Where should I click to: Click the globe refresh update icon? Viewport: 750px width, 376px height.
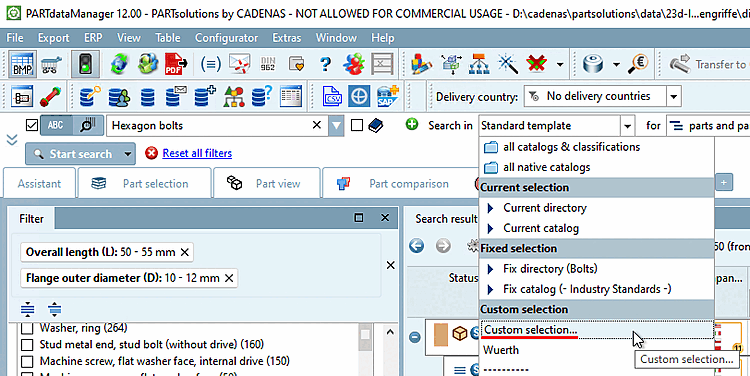tap(119, 64)
